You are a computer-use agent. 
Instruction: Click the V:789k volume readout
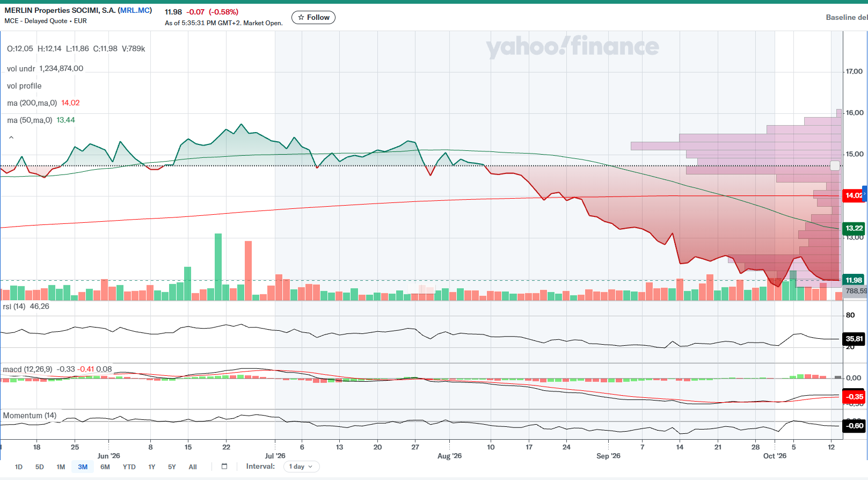[x=134, y=49]
